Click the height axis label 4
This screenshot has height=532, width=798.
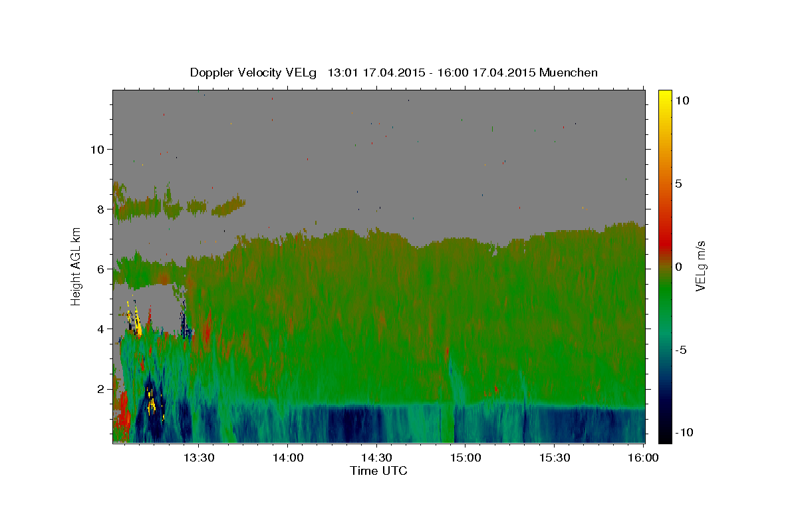tap(101, 329)
